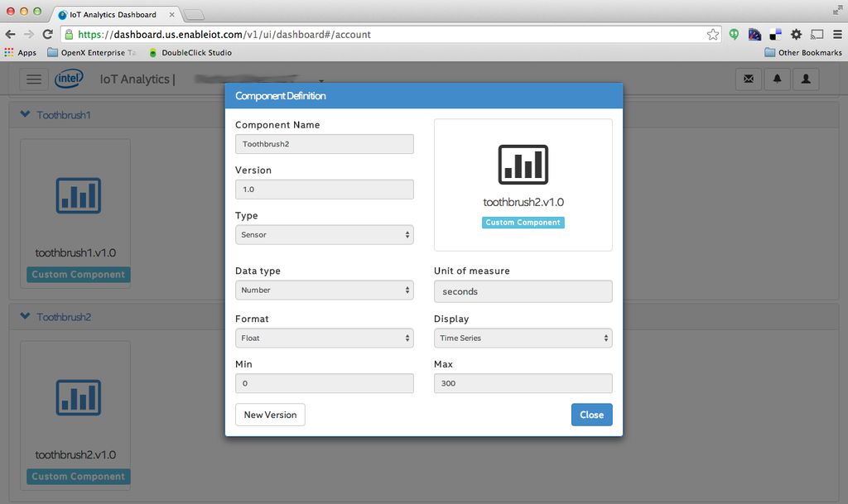Click the toothbrush2.v1.0 name in dialog preview
Image resolution: width=848 pixels, height=504 pixels.
point(523,202)
